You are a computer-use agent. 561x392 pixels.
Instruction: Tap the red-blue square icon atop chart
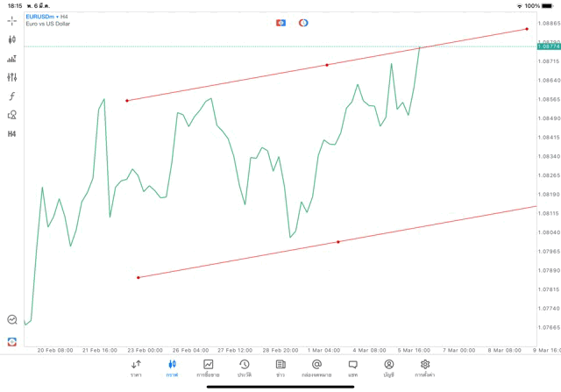[280, 23]
